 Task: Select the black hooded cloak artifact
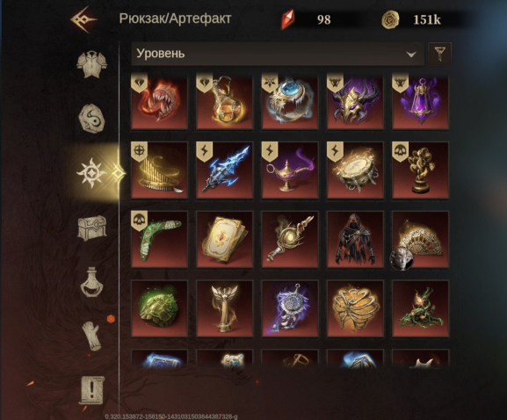pos(355,239)
